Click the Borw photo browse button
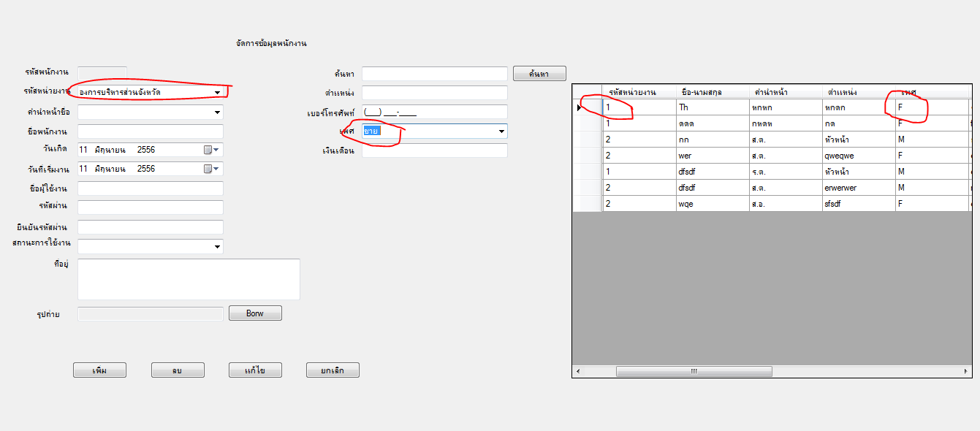 (x=255, y=313)
